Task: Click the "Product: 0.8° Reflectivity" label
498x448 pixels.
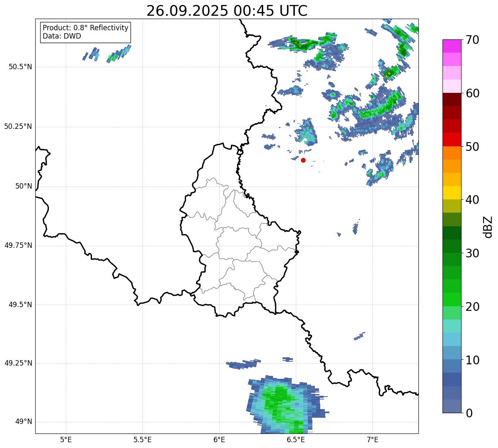Action: point(86,28)
